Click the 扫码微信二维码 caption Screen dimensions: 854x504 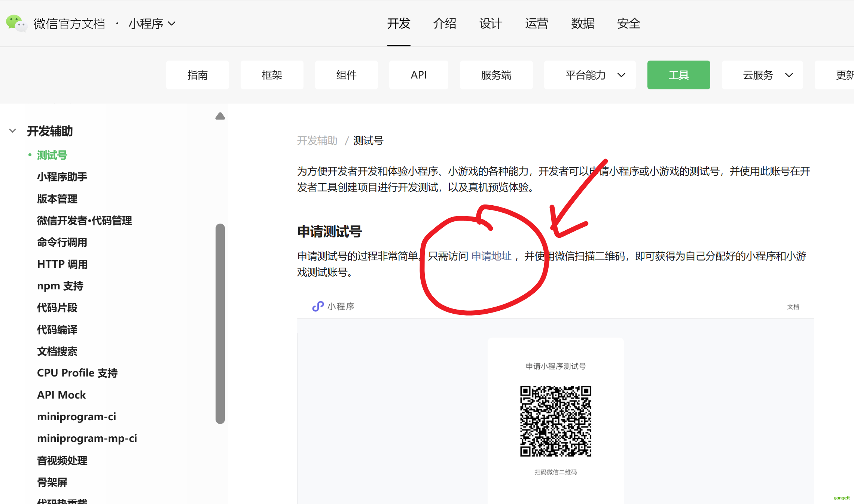556,472
